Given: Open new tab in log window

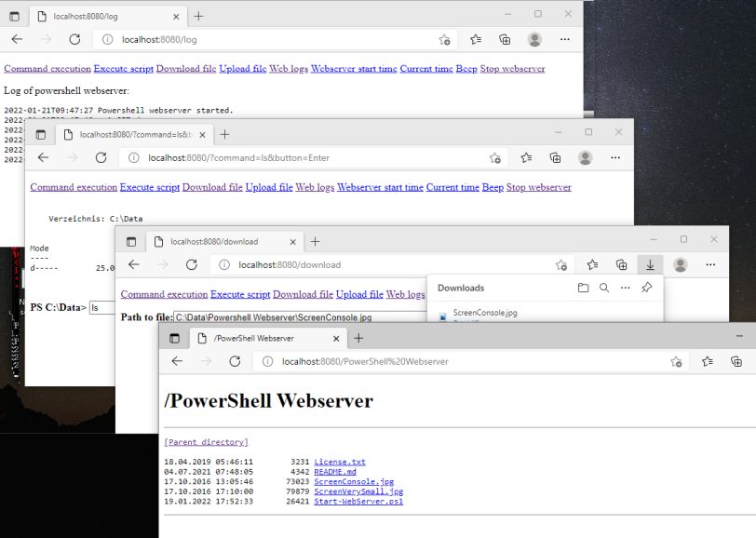Looking at the screenshot, I should pos(198,17).
